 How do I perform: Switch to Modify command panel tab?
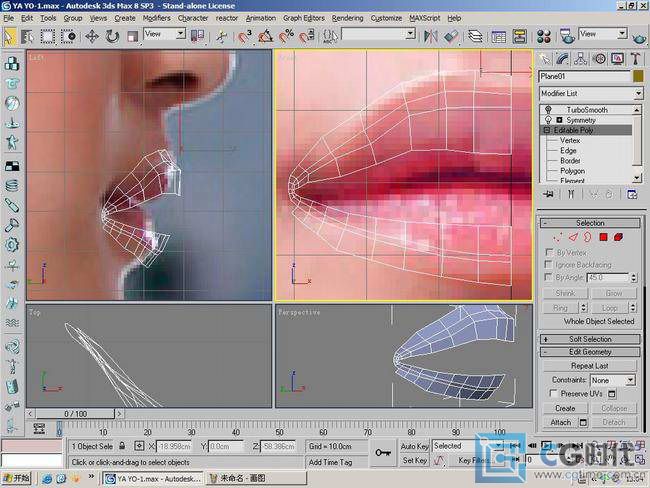pos(563,59)
